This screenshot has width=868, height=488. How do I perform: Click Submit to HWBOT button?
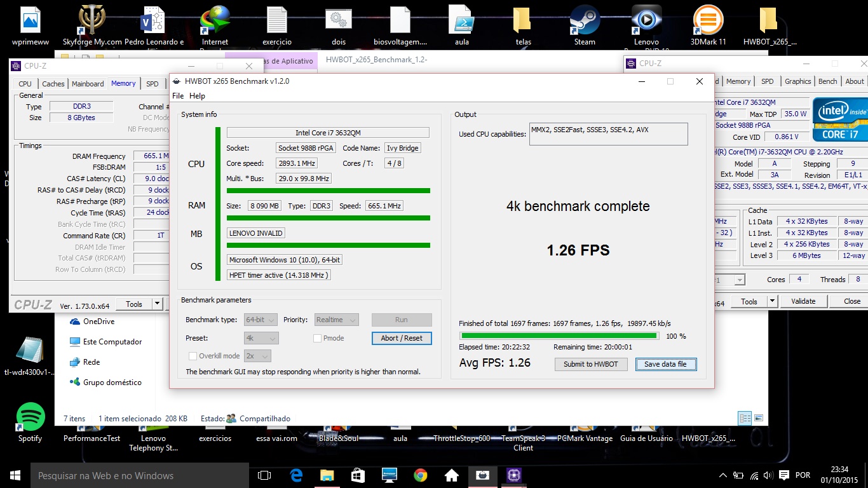[591, 364]
